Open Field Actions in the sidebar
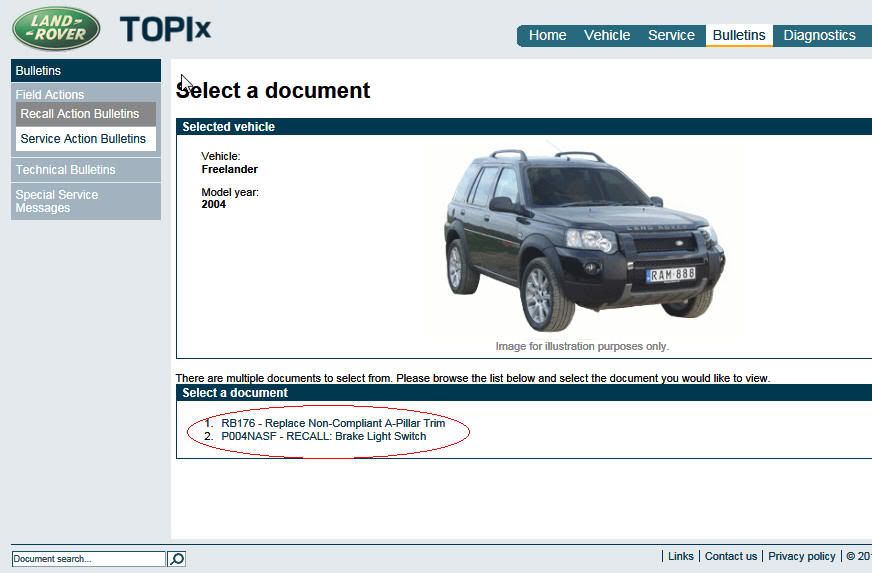The width and height of the screenshot is (872, 573). point(49,95)
